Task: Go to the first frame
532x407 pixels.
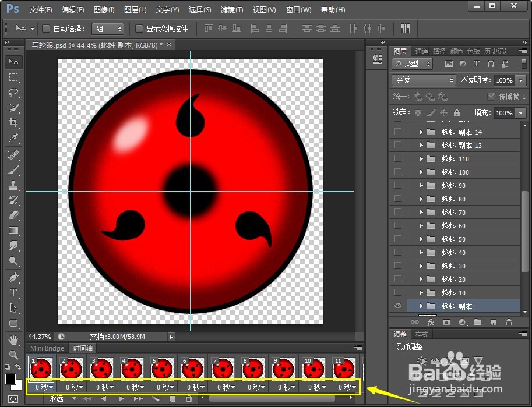Action: [x=87, y=399]
